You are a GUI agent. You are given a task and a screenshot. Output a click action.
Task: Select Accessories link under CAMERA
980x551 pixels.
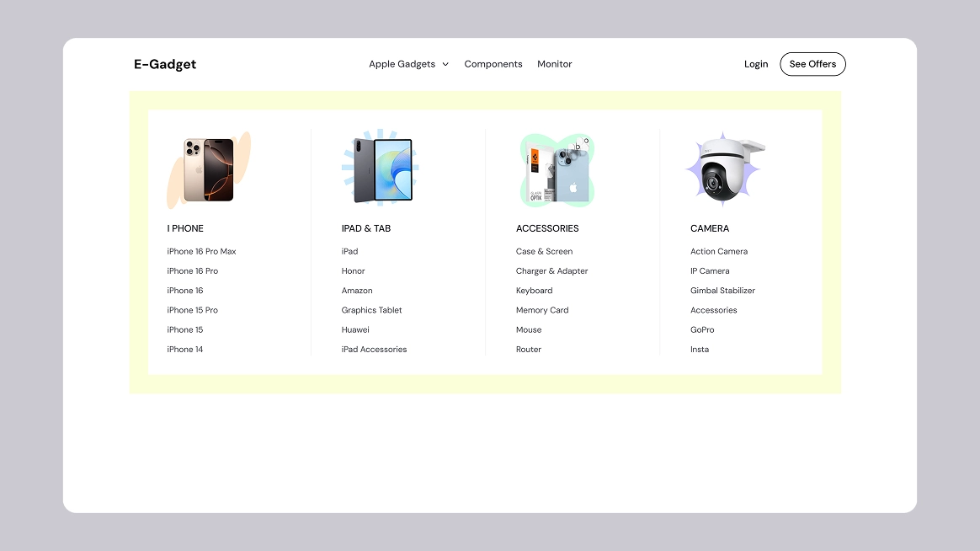[713, 310]
